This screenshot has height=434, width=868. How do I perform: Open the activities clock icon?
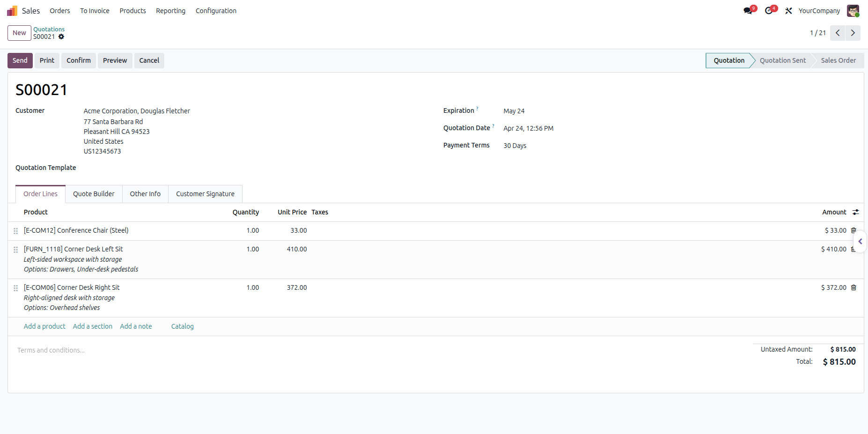click(769, 11)
